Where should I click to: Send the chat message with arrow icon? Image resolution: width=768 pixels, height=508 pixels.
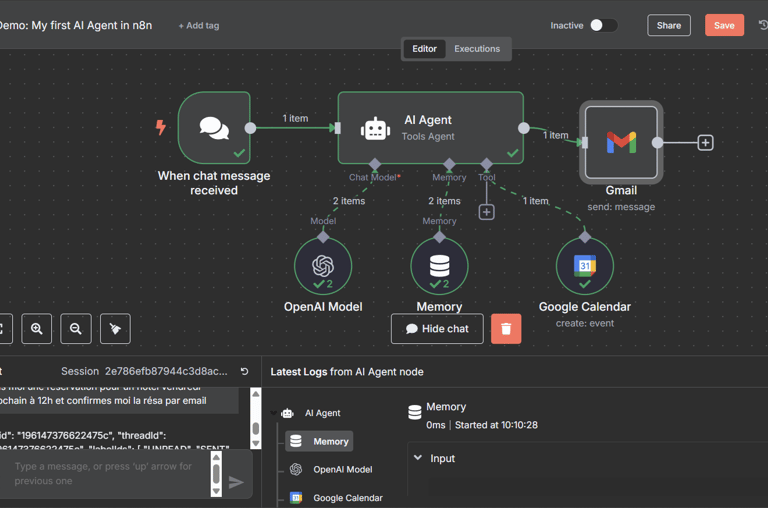pos(236,482)
